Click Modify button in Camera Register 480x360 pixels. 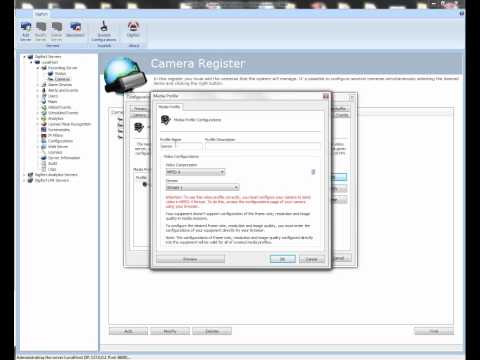pos(170,331)
